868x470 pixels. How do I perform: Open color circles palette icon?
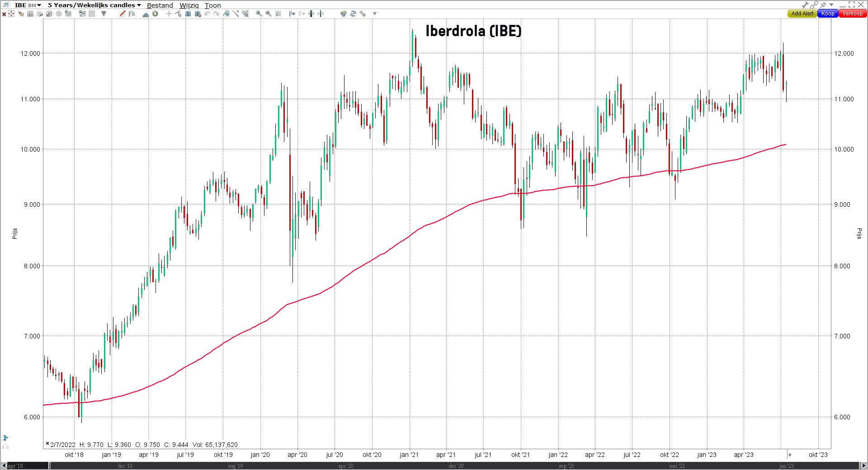point(344,14)
